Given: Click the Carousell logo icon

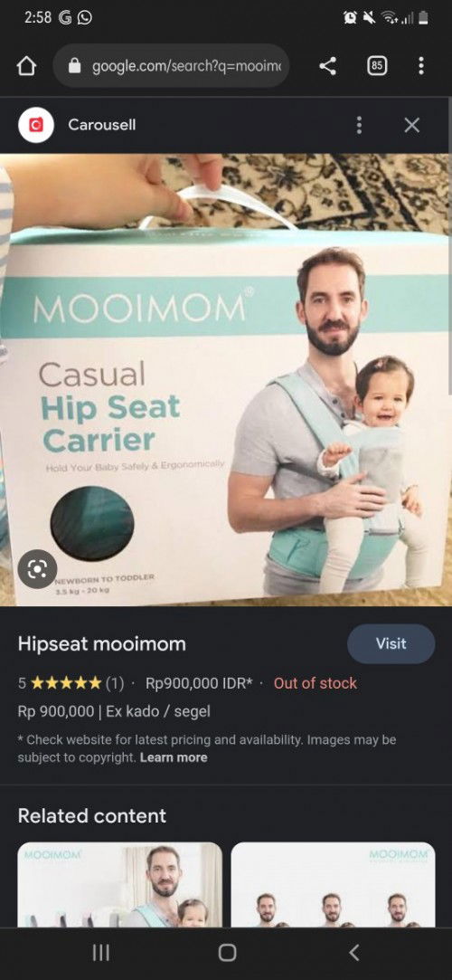Looking at the screenshot, I should click(35, 125).
